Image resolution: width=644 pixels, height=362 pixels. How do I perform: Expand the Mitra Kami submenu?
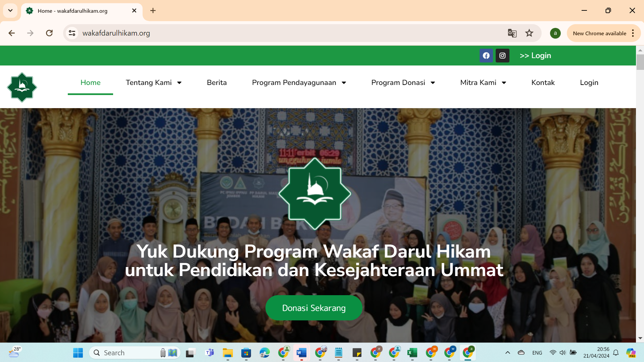click(483, 83)
